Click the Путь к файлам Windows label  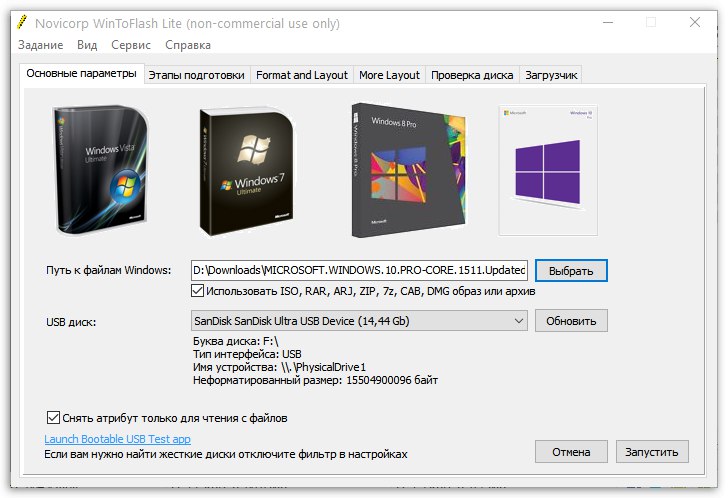(109, 270)
